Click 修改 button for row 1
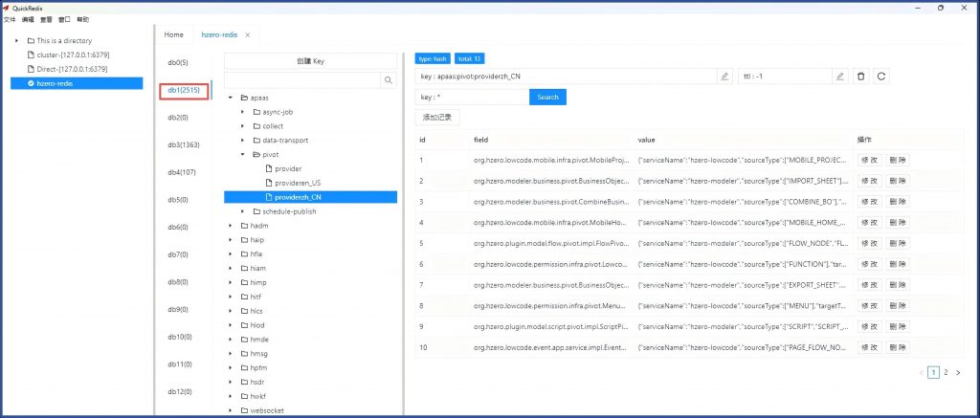The image size is (980, 418). [x=869, y=160]
